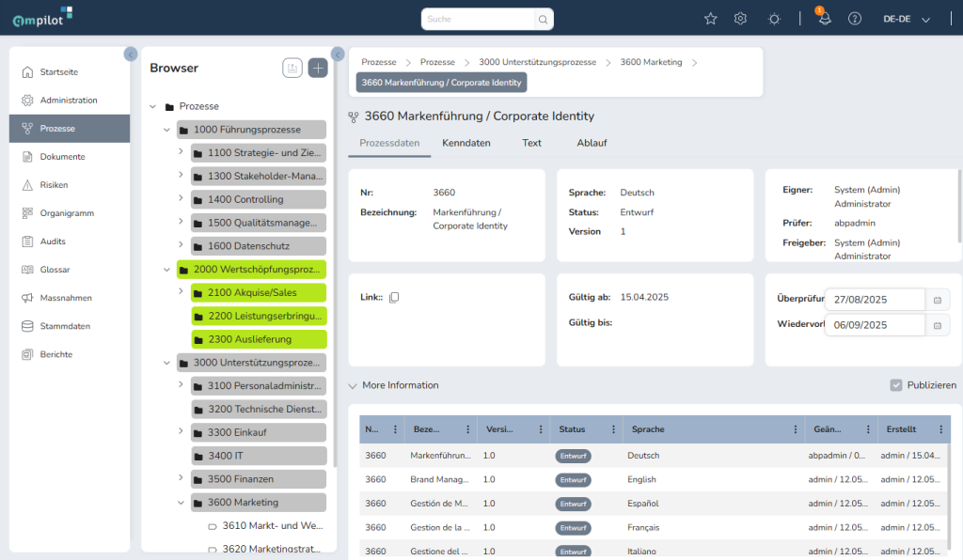963x560 pixels.
Task: Open calendar picker for 27/08/2025 date
Action: pyautogui.click(x=937, y=300)
